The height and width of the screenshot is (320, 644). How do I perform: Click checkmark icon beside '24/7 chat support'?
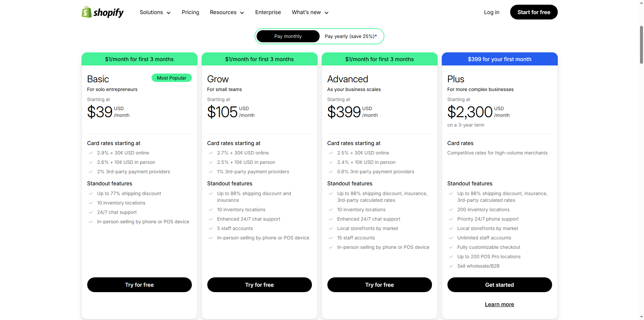pos(91,213)
